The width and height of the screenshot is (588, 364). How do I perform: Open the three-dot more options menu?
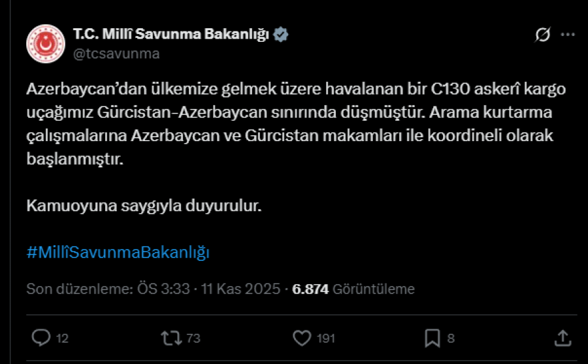[568, 35]
